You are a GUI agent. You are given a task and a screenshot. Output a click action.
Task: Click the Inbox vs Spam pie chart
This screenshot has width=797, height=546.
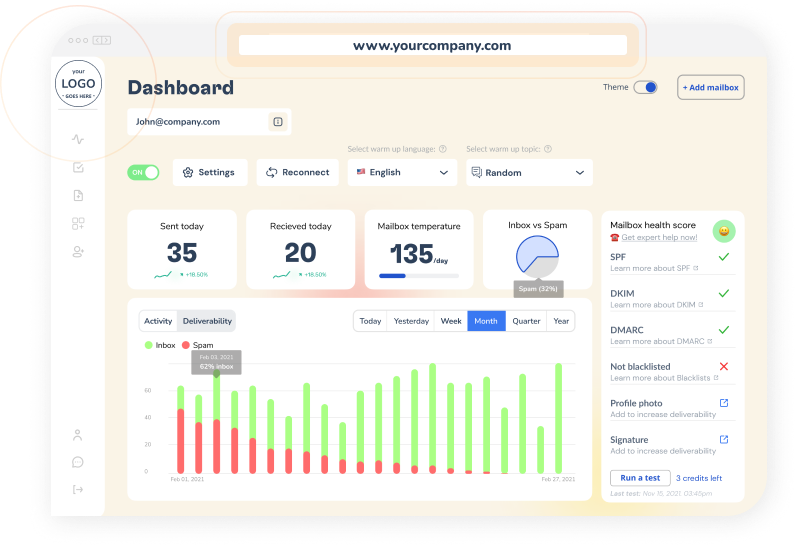point(537,257)
